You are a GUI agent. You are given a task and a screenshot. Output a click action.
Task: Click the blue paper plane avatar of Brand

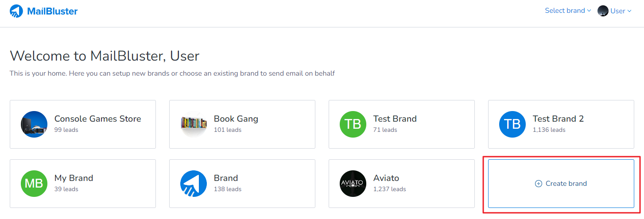(x=194, y=184)
